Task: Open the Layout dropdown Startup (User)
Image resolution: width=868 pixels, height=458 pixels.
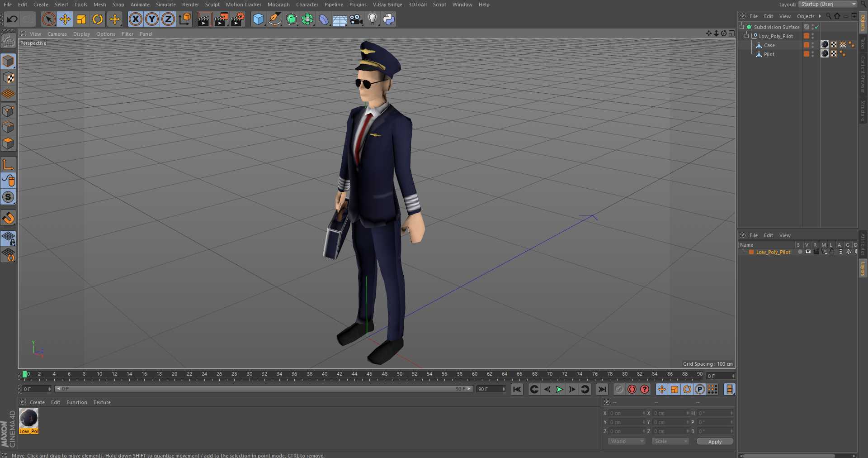Action: tap(828, 4)
